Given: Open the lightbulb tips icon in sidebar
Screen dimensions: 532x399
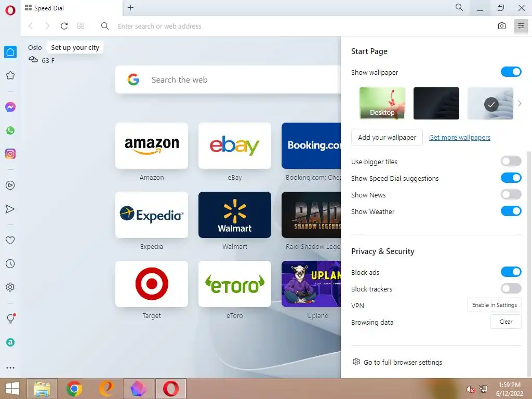Looking at the screenshot, I should [10, 318].
